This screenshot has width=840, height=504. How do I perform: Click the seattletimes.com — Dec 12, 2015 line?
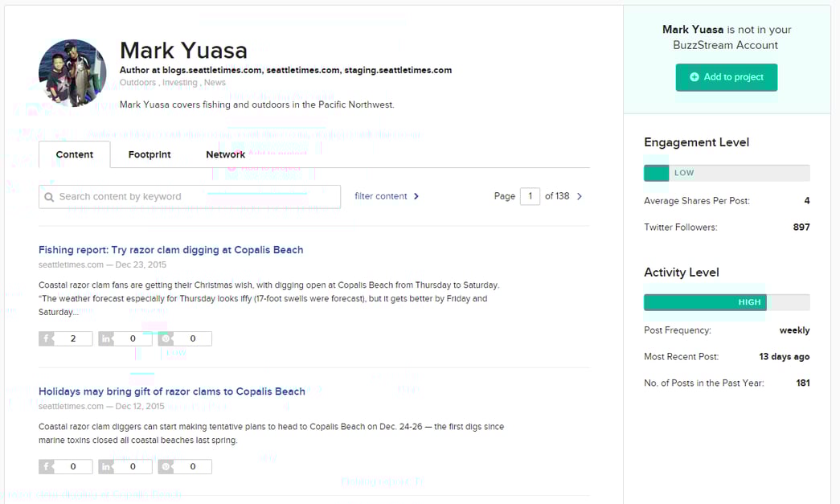tap(101, 406)
